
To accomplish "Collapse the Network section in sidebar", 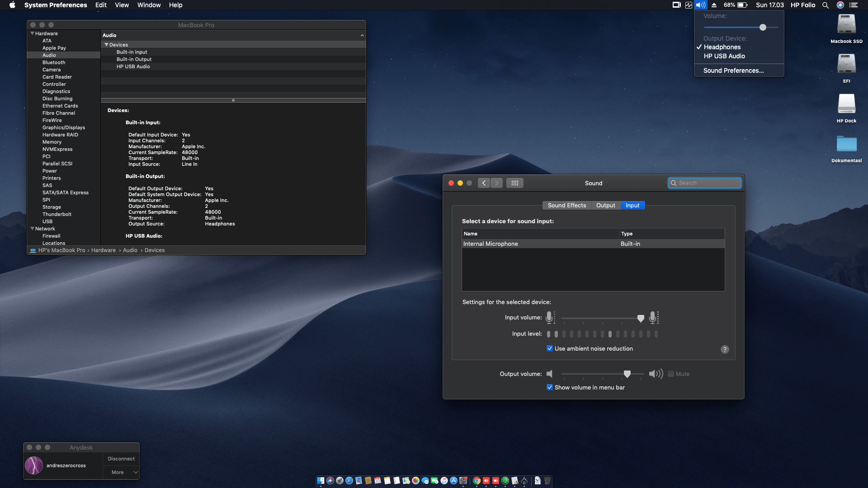I will coord(32,229).
